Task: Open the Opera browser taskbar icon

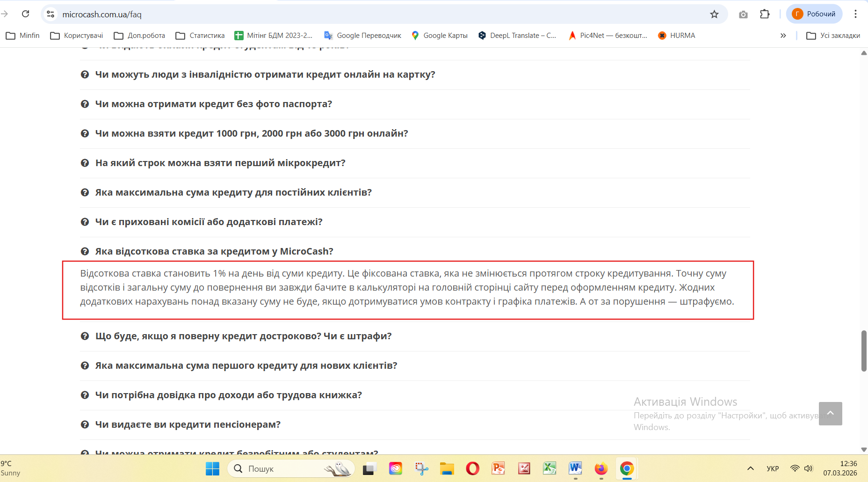Action: [x=473, y=468]
